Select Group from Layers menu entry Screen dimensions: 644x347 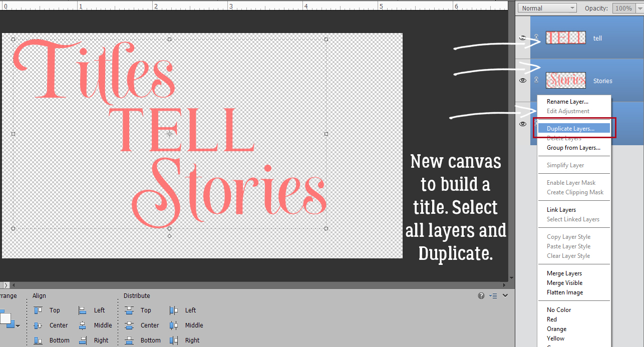pos(574,148)
